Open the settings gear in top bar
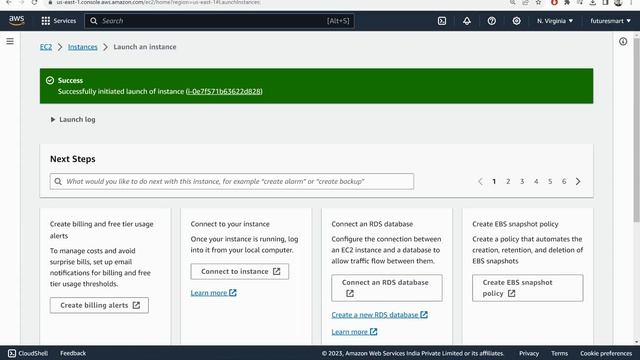The image size is (640, 360). coord(516,21)
